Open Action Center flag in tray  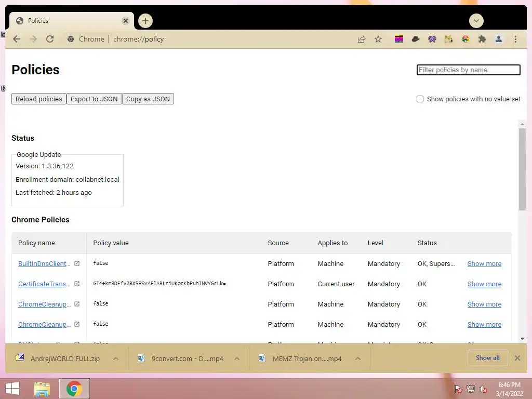point(458,389)
